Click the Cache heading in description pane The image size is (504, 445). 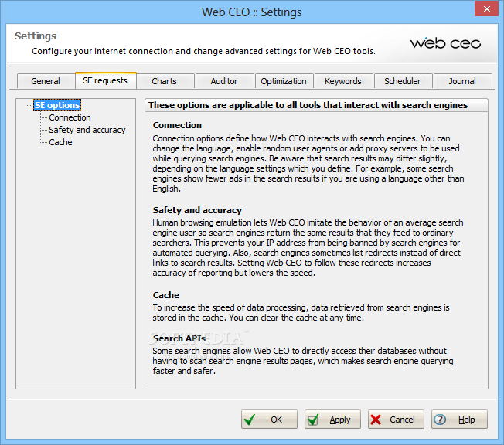click(166, 295)
